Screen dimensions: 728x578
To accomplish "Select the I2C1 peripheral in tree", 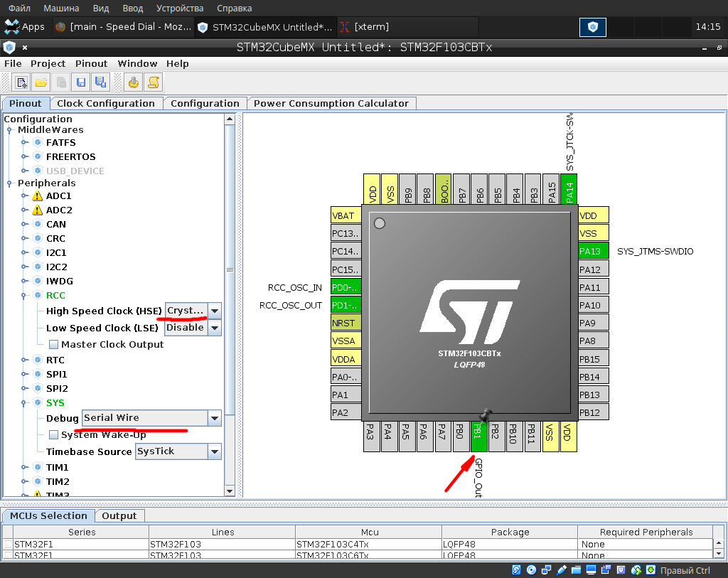I will click(56, 252).
